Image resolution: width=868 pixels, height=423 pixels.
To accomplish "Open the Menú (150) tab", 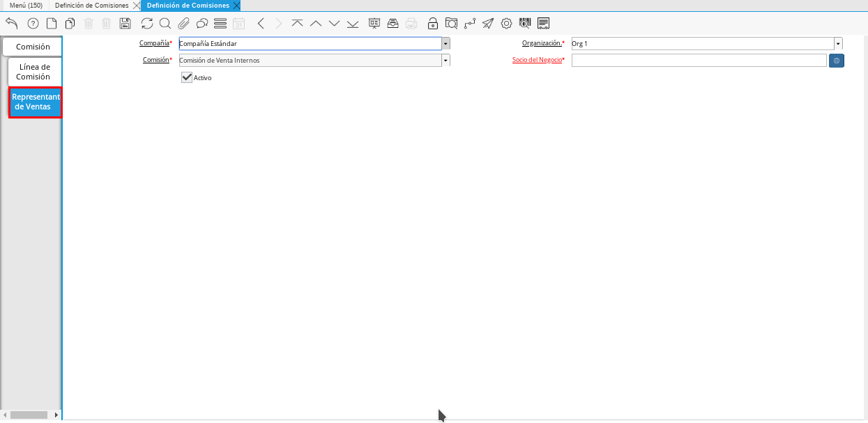I will (26, 5).
